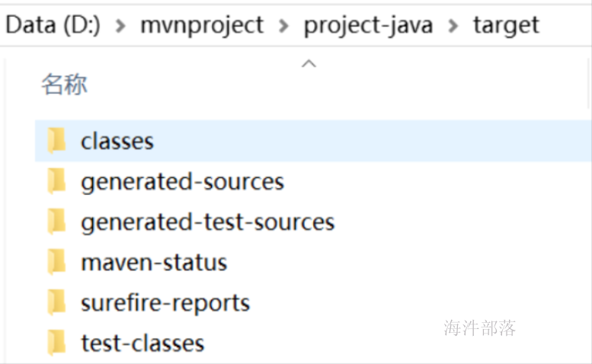Select the generated-sources folder name
Viewport: 592px width, 364px height.
point(182,182)
